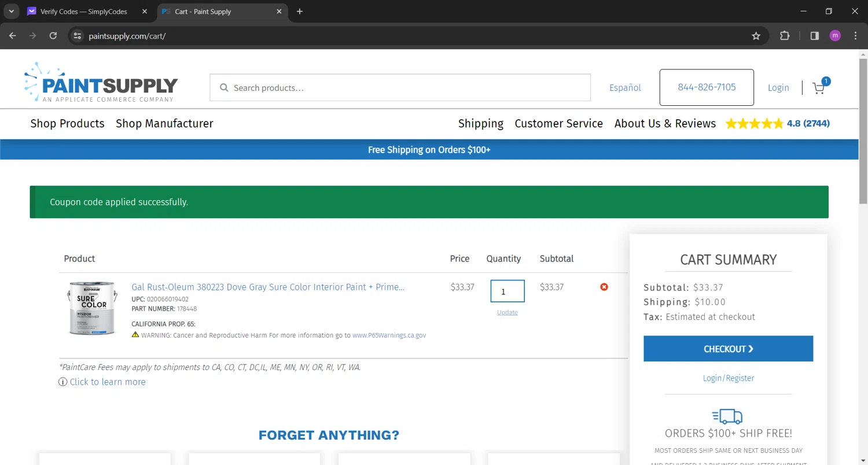
Task: View site information icon in address bar
Action: click(77, 36)
